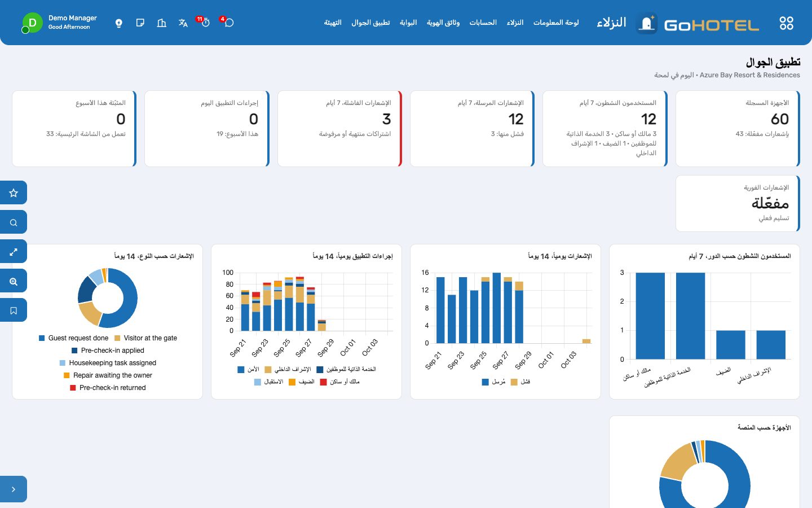812x508 pixels.
Task: Click the الإشعارات الفورية مفعّلة card
Action: click(x=738, y=203)
